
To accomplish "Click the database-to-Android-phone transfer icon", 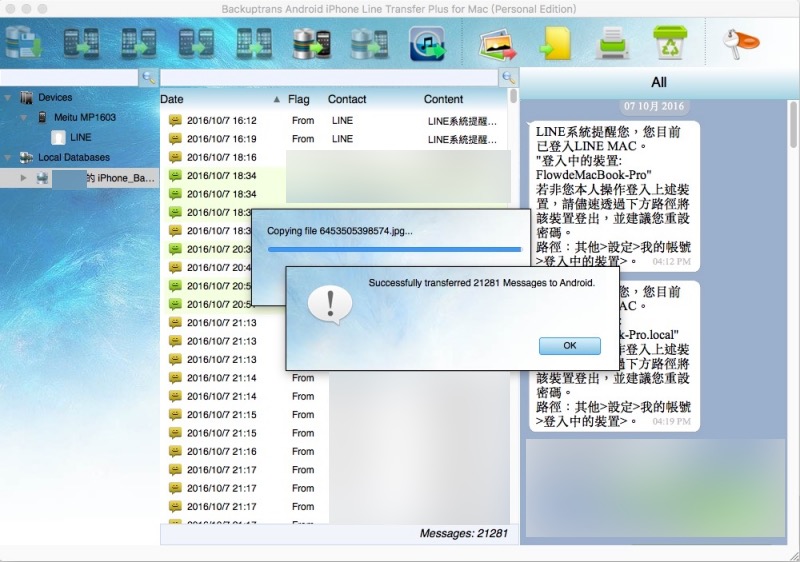I will [312, 43].
